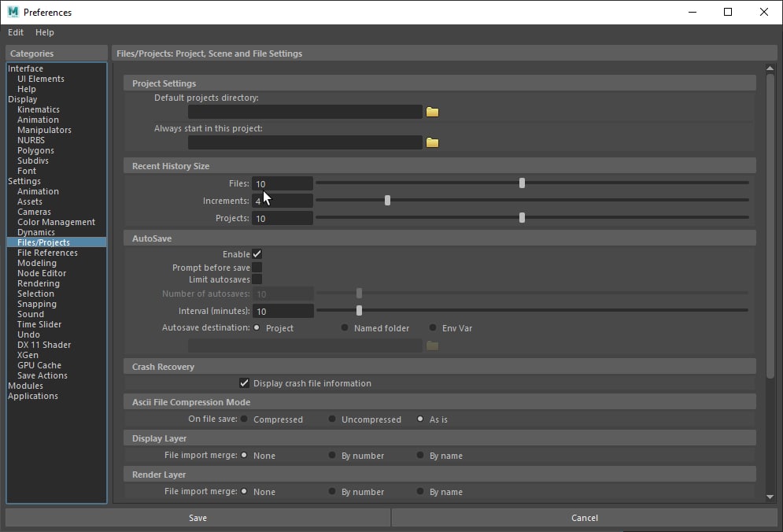Collapse the Crash Recovery section
783x532 pixels.
click(440, 367)
